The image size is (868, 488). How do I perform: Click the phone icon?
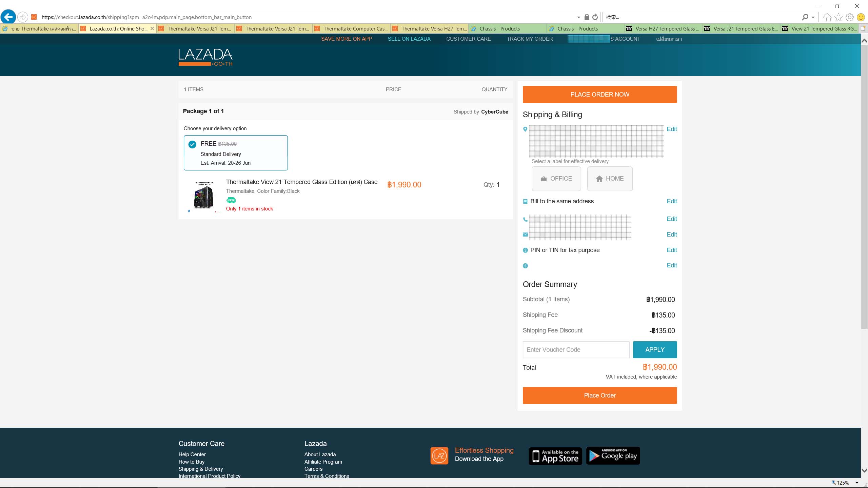(x=525, y=219)
